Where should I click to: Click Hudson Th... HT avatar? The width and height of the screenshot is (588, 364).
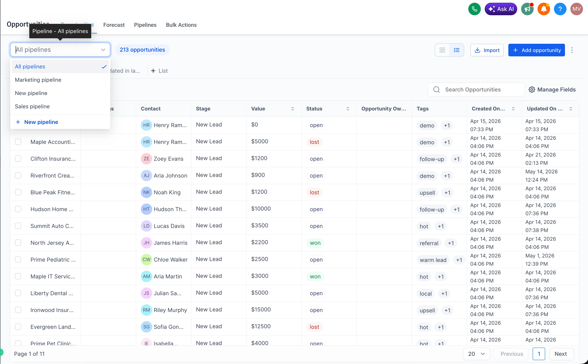[146, 209]
